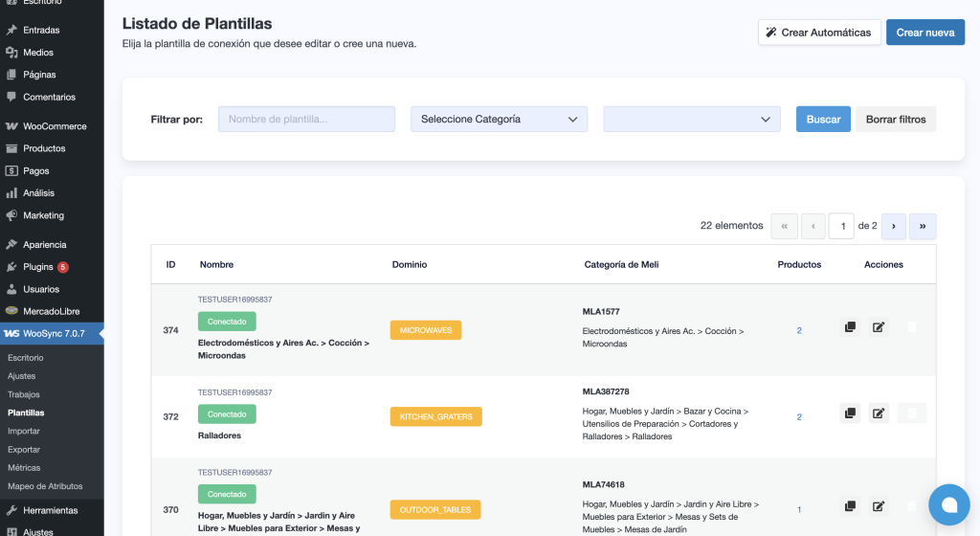Edit template 370 OUTDOOR_TABLES

(x=879, y=506)
